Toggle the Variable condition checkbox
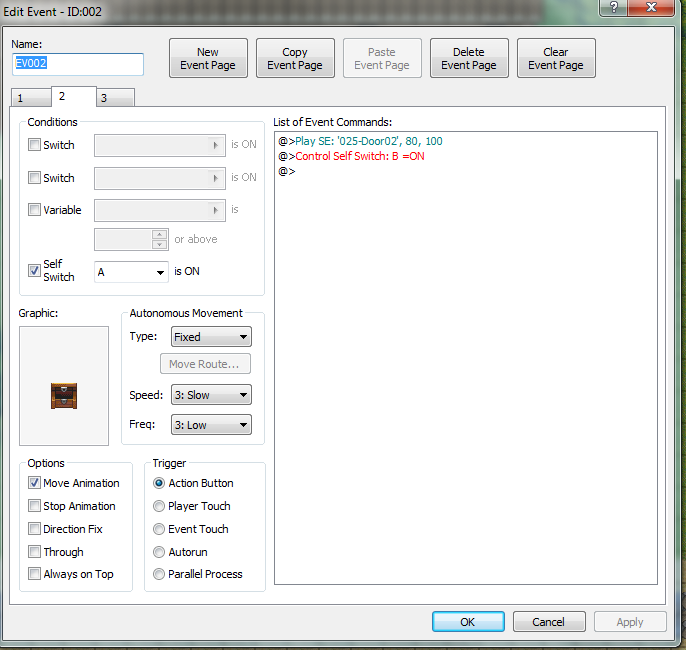Screen dimensions: 686x650 (x=34, y=210)
